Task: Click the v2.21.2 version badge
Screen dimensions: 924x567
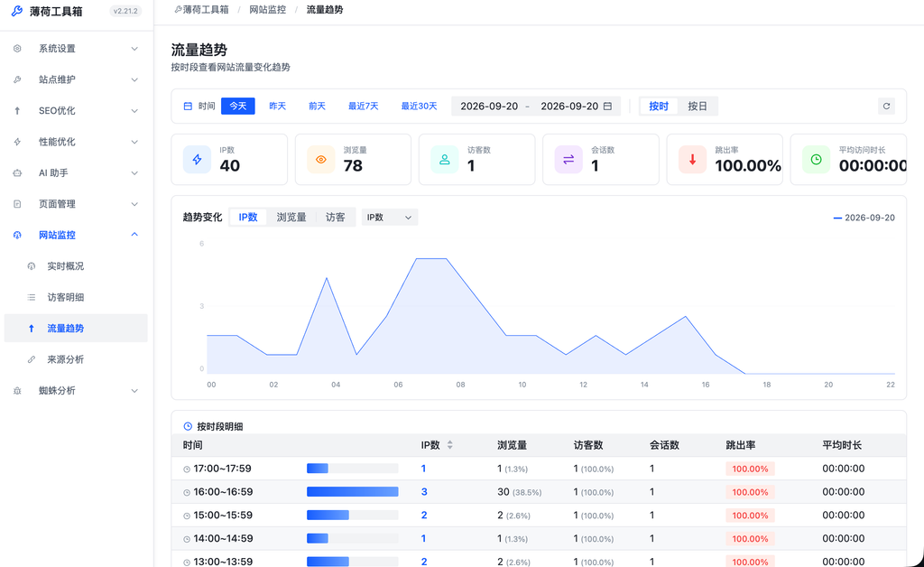Action: [x=125, y=11]
